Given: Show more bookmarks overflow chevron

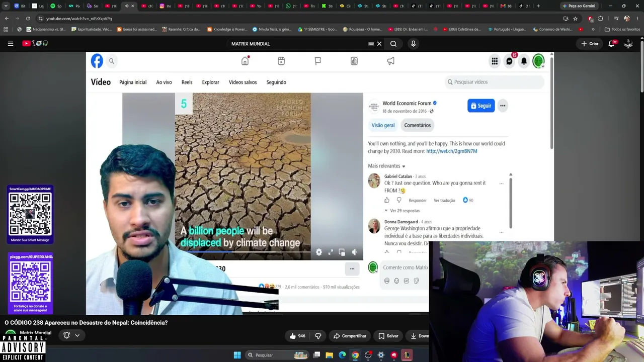Looking at the screenshot, I should click(593, 29).
